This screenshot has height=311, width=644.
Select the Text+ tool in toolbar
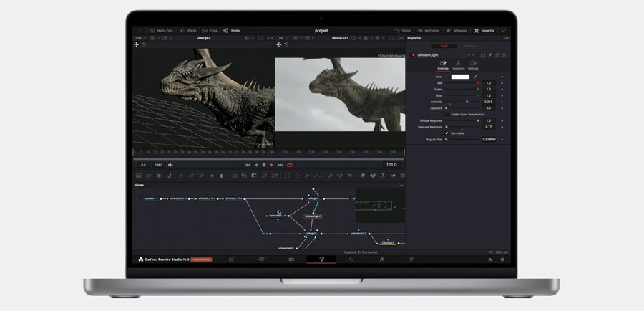point(159,176)
